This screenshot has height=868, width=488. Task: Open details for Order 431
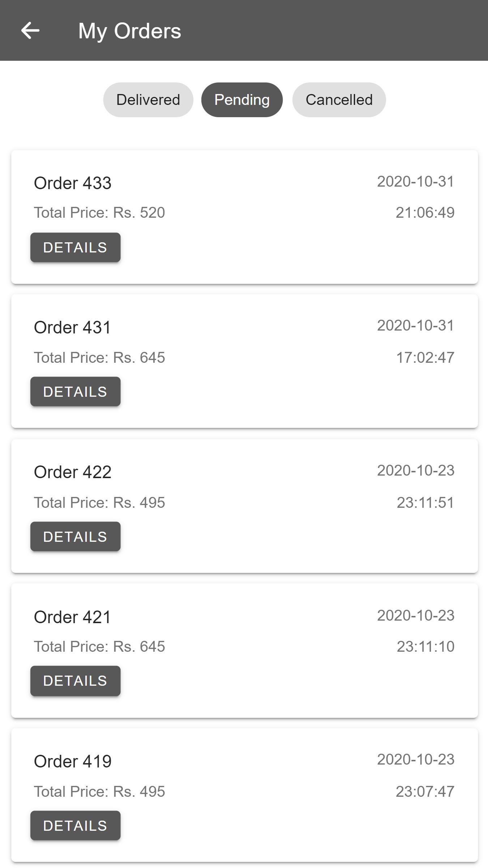[75, 392]
